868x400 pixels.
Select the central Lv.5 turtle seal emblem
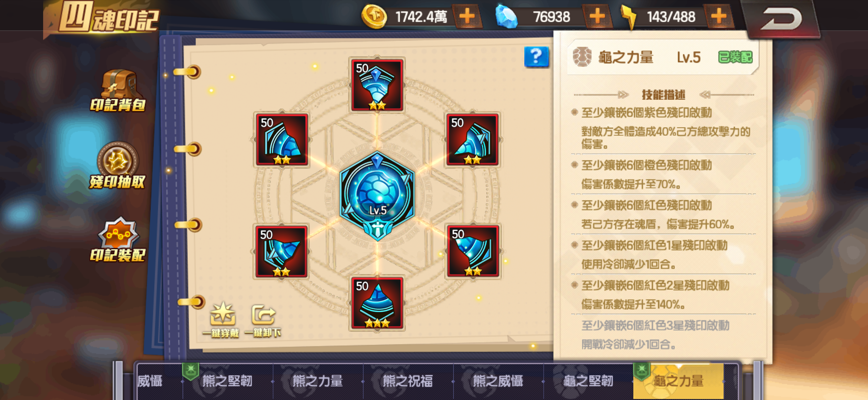(x=377, y=196)
